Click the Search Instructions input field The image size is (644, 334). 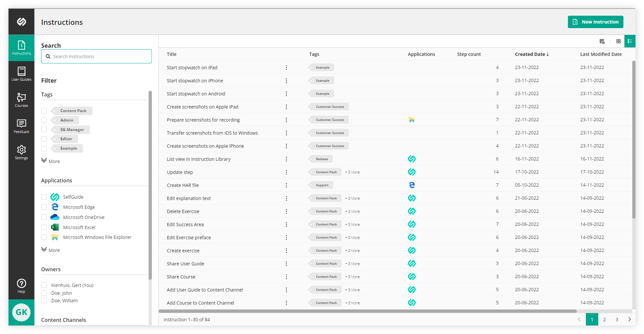coord(96,56)
